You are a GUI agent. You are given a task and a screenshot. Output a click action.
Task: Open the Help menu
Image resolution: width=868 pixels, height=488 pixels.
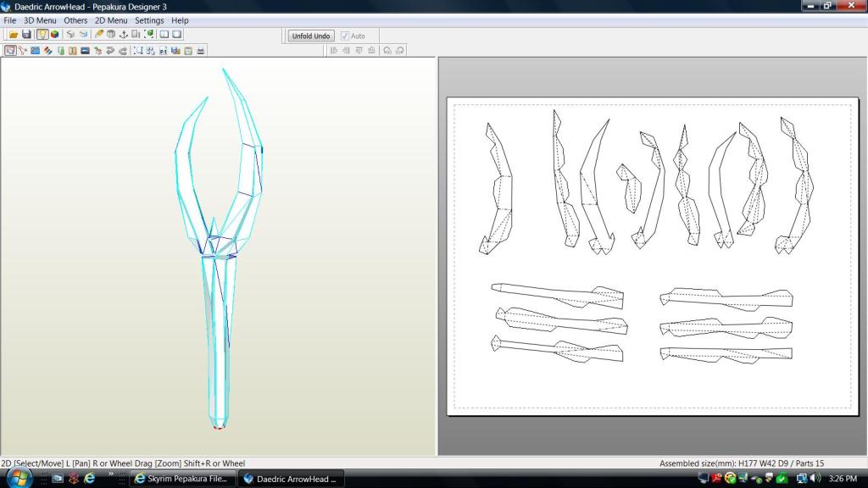pyautogui.click(x=180, y=20)
